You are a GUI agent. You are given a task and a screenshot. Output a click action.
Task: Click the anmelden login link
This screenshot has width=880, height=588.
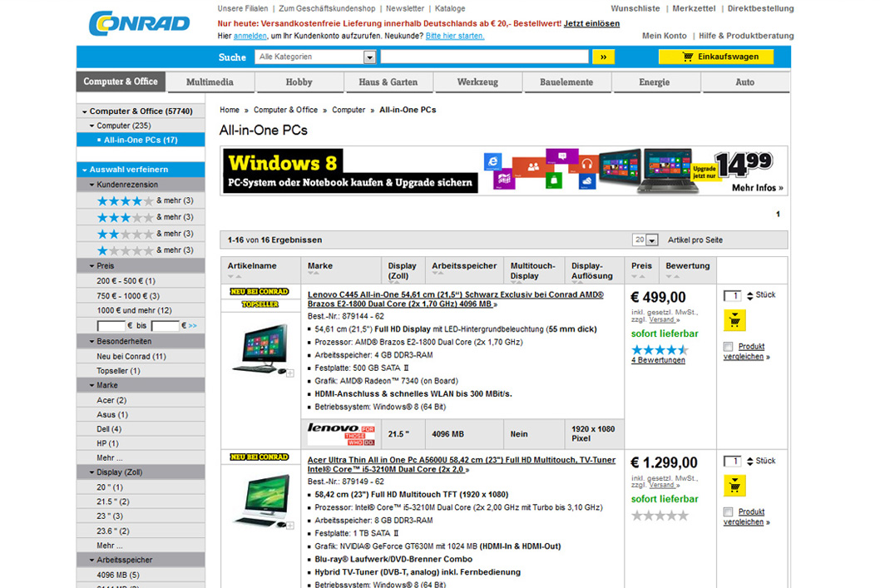(250, 36)
